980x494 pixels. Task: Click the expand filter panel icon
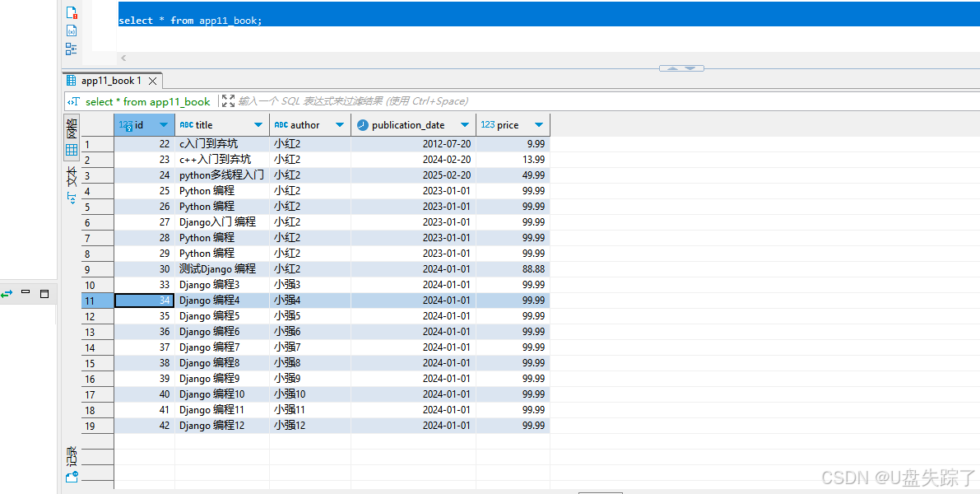(x=228, y=101)
